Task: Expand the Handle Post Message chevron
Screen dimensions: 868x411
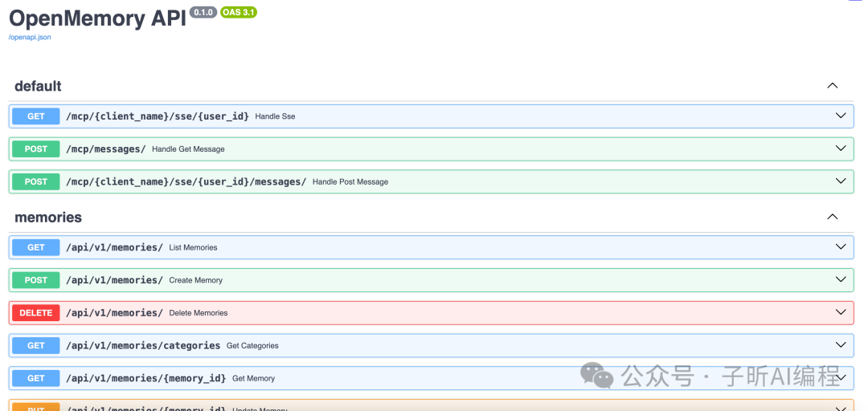Action: pyautogui.click(x=841, y=181)
